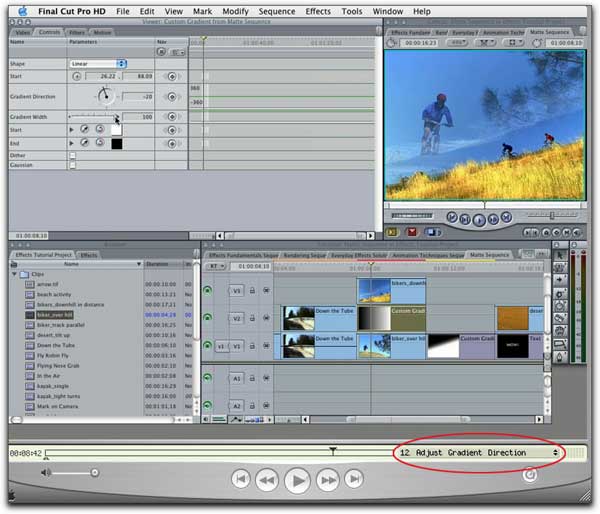Collapse the Clips bin disclosure triangle
The width and height of the screenshot is (600, 514).
click(x=15, y=274)
